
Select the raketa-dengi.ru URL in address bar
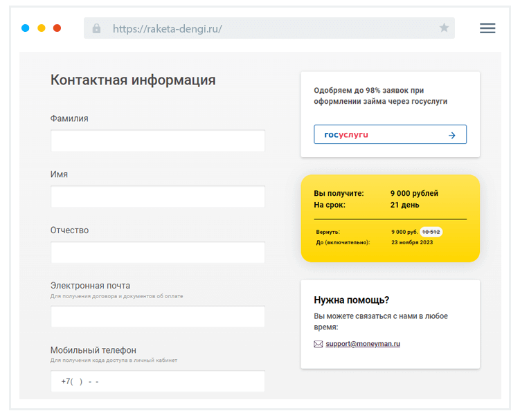pyautogui.click(x=167, y=29)
